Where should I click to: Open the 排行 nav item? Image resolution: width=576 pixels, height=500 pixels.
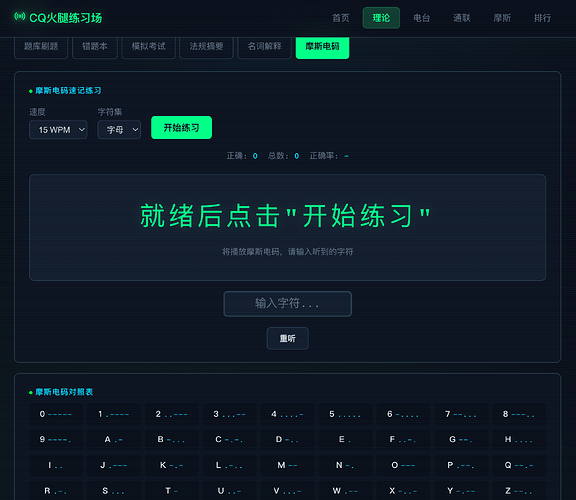(542, 18)
